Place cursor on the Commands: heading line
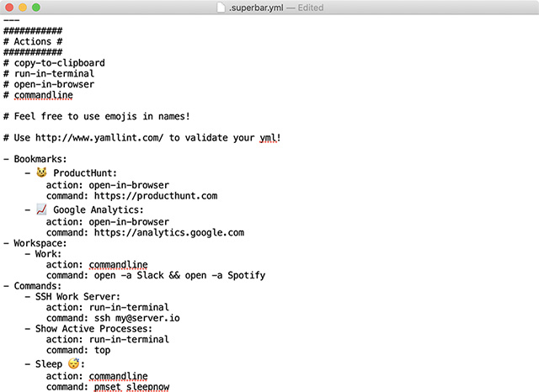Screen dimensions: 539x392 coord(32,286)
